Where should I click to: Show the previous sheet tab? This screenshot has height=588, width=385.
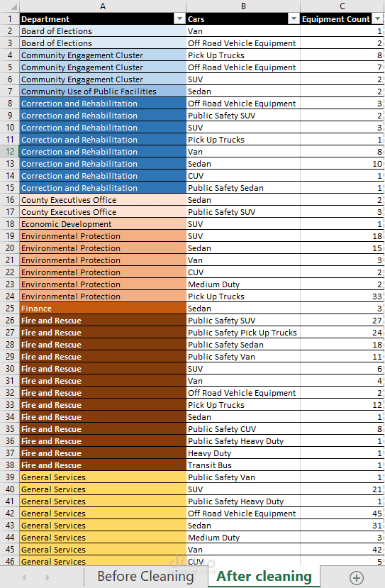[x=24, y=577]
